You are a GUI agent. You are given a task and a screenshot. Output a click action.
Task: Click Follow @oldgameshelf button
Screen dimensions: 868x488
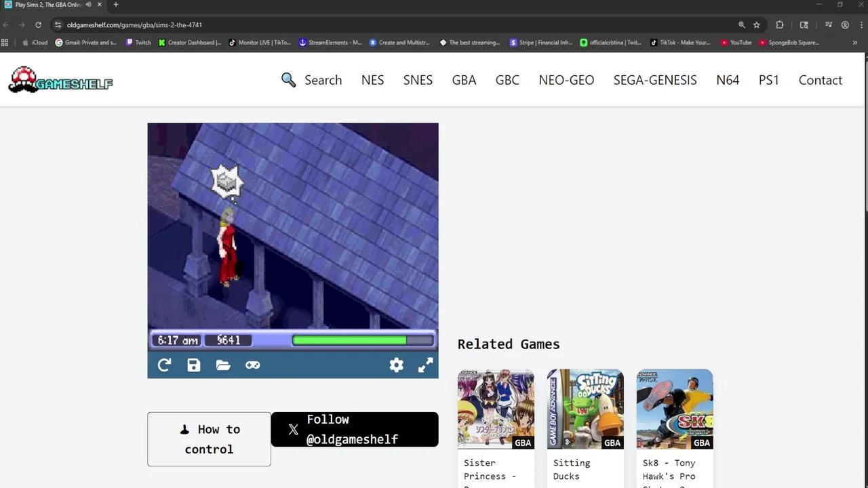point(355,429)
